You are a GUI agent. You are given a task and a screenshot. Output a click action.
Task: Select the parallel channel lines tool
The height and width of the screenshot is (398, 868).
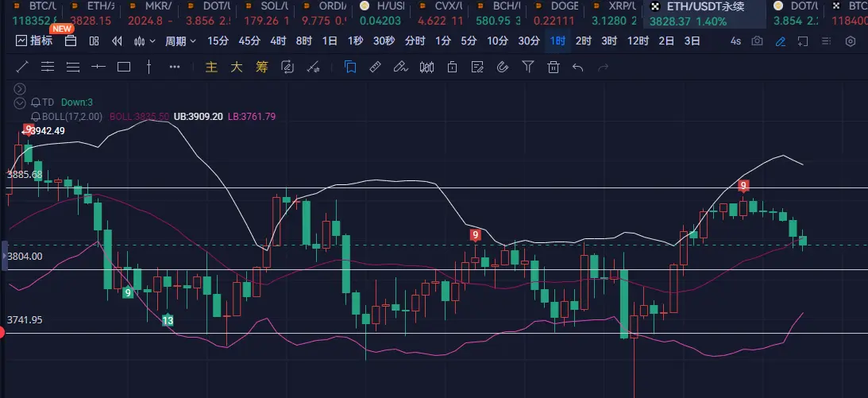[48, 67]
